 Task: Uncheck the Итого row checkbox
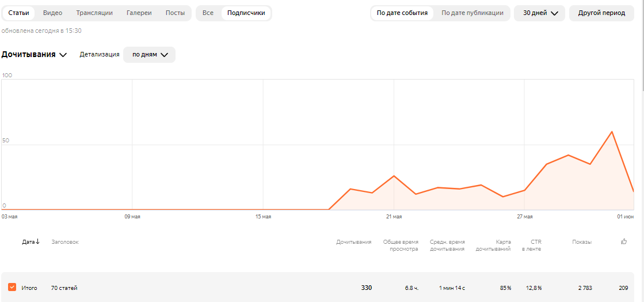(12, 287)
